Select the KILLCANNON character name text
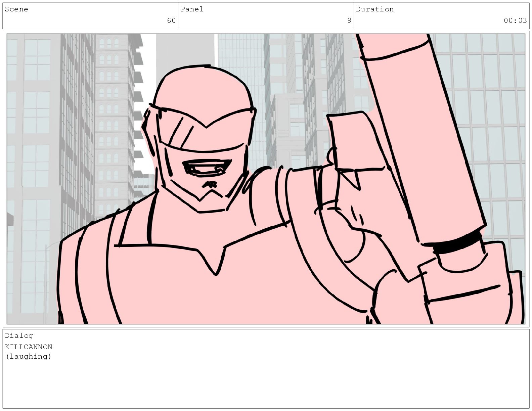The height and width of the screenshot is (411, 532). tap(29, 347)
